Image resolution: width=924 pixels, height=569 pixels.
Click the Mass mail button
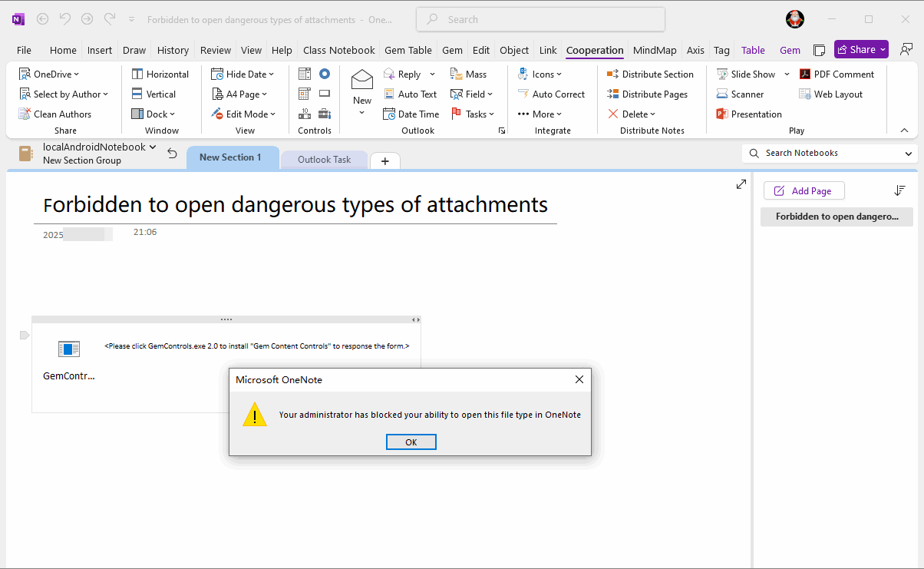(x=468, y=74)
